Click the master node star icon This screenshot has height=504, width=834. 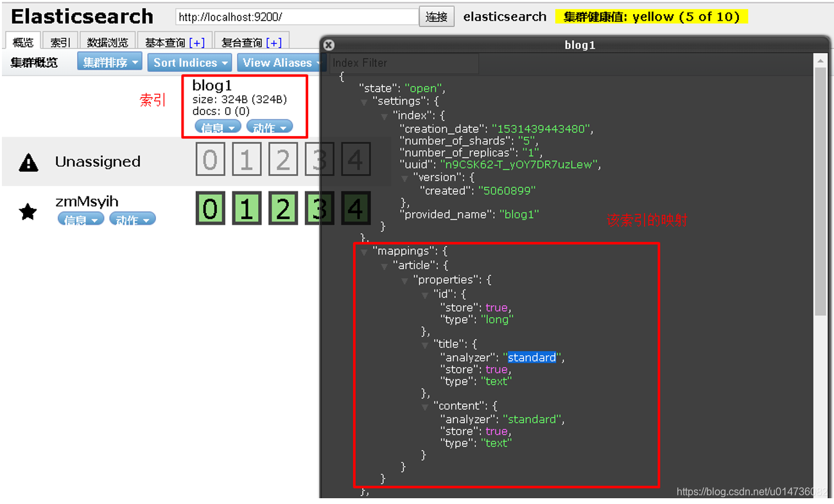(x=28, y=212)
